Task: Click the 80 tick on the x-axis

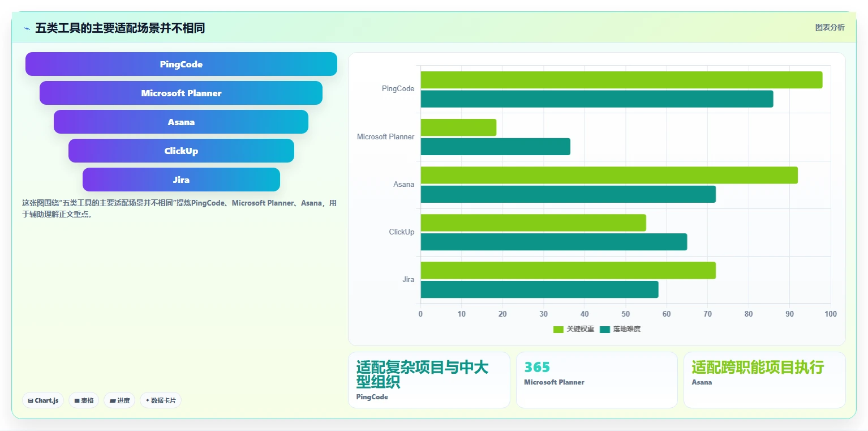Action: pos(749,314)
